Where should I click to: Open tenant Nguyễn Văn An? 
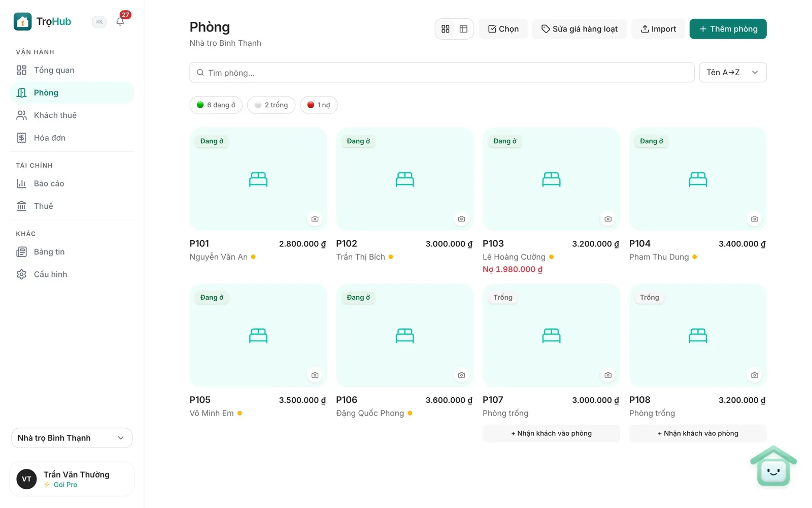pyautogui.click(x=219, y=257)
